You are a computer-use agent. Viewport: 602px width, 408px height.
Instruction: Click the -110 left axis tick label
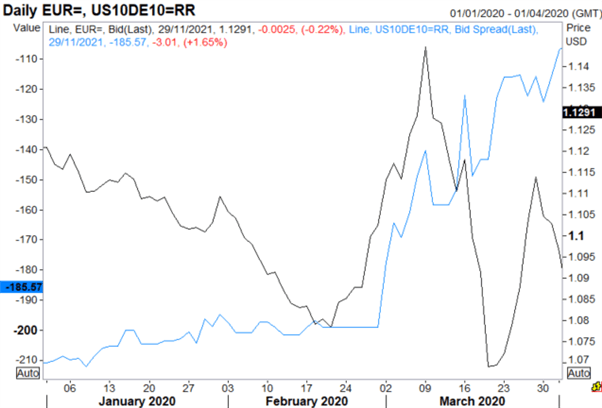pos(26,59)
